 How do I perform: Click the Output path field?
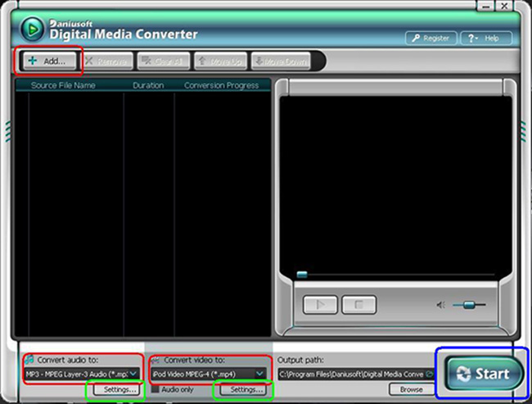click(x=350, y=374)
